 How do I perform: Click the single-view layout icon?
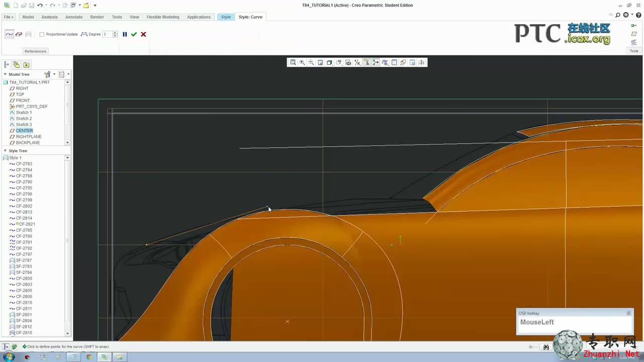(394, 62)
